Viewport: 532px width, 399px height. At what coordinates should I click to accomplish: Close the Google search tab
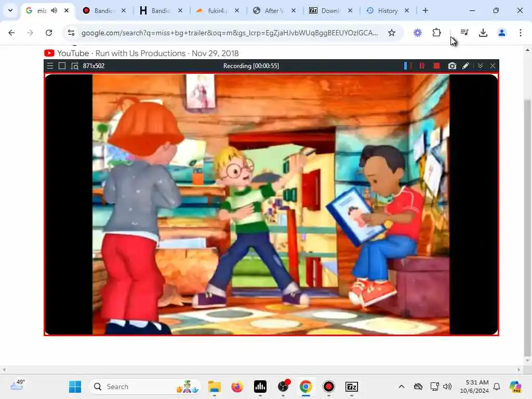pos(66,10)
